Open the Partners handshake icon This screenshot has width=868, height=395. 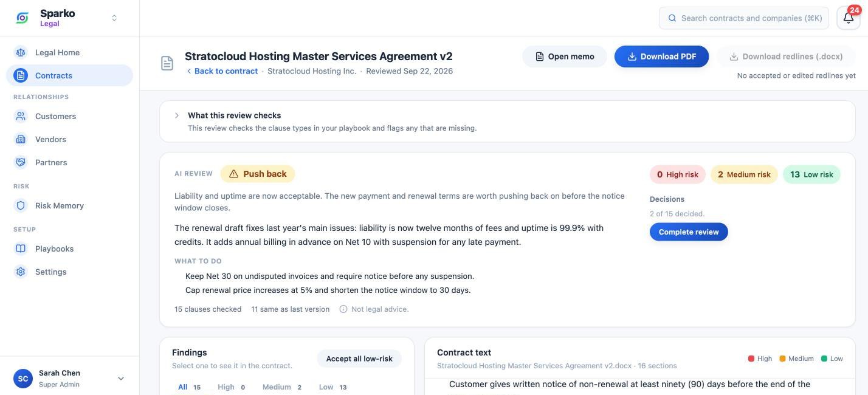click(x=21, y=162)
